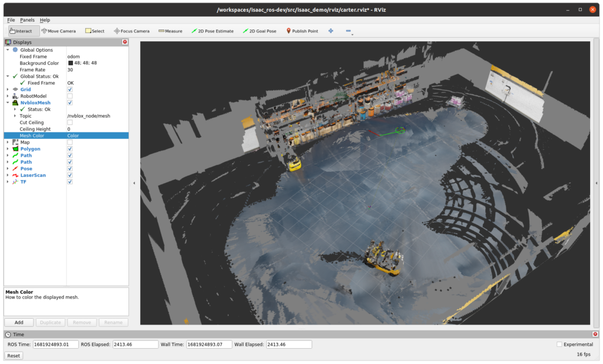The height and width of the screenshot is (364, 603).
Task: Close the Time panel with red X
Action: point(595,334)
